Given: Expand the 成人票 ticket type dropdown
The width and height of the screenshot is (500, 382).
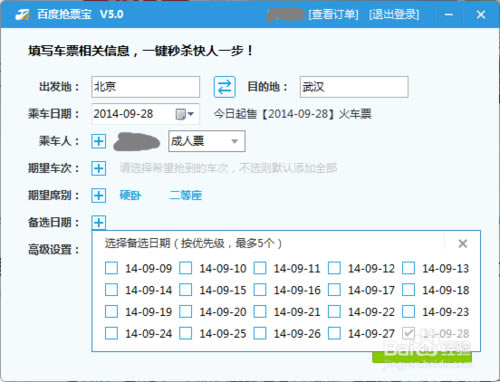Looking at the screenshot, I should 207,141.
